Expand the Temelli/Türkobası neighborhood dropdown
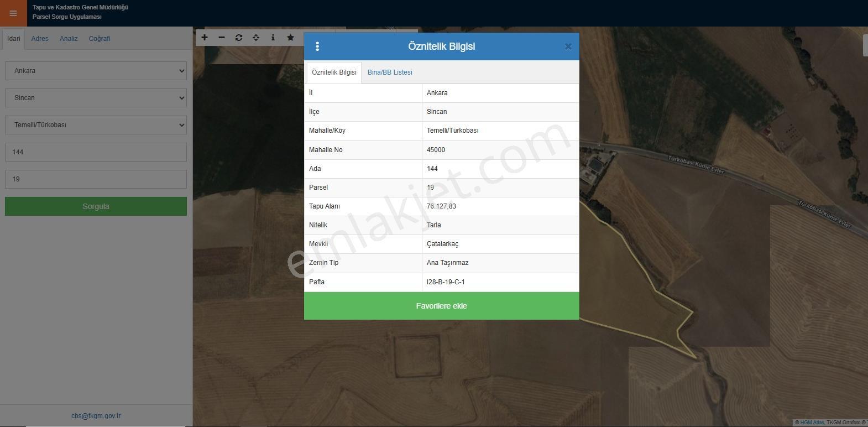Image resolution: width=868 pixels, height=427 pixels. coord(96,125)
